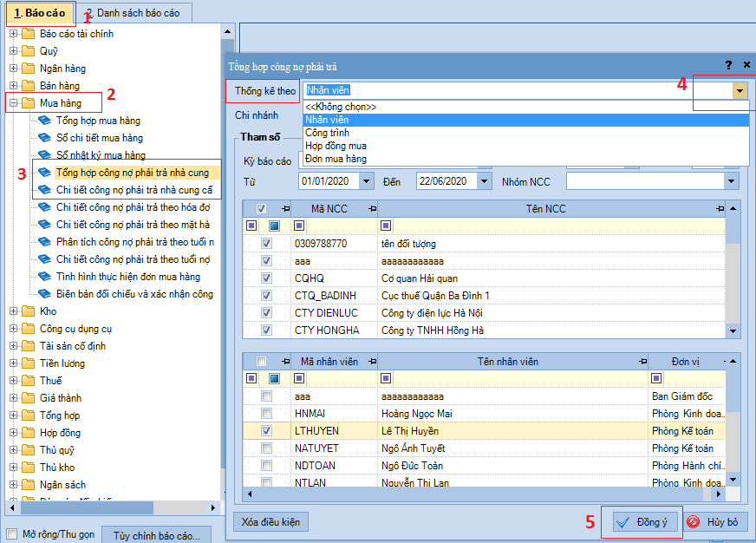This screenshot has height=543, width=756.
Task: Click the Chi tiết công nợ phải trả theo mặt hà icon
Action: click(44, 225)
